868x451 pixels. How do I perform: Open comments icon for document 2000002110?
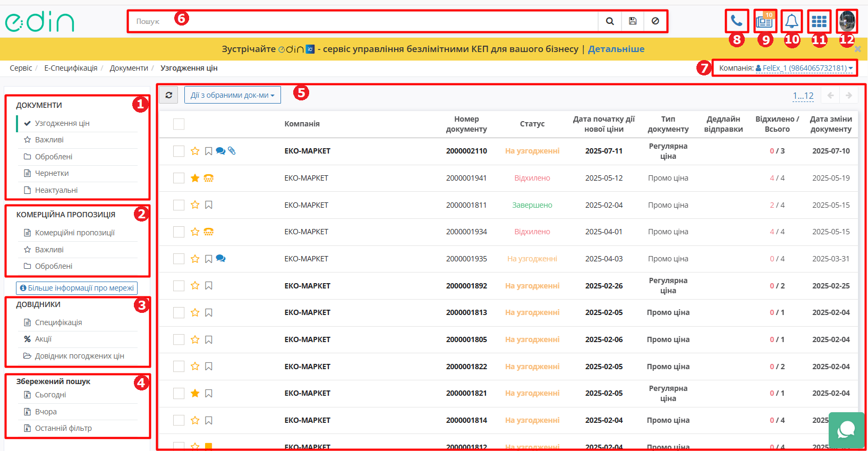(x=220, y=151)
